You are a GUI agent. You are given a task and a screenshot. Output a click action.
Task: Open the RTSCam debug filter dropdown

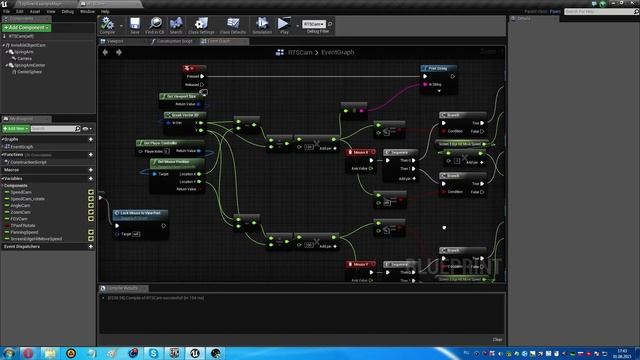click(x=314, y=24)
